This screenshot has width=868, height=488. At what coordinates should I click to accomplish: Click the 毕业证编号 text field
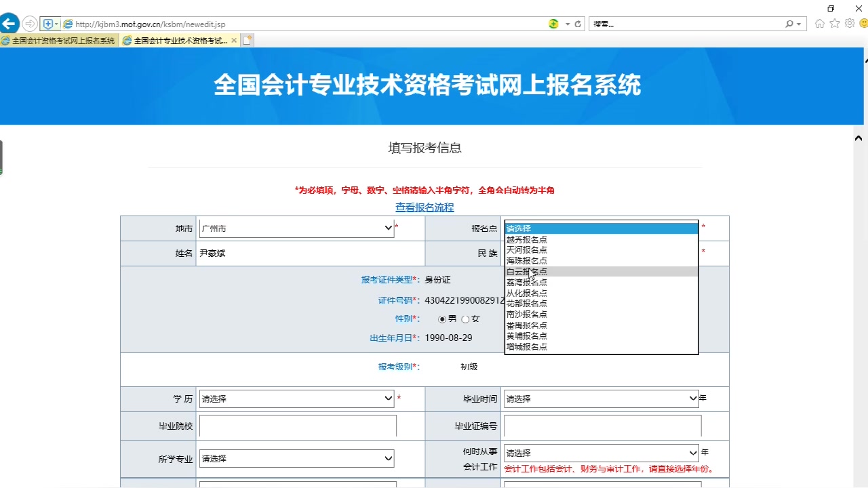click(x=602, y=426)
